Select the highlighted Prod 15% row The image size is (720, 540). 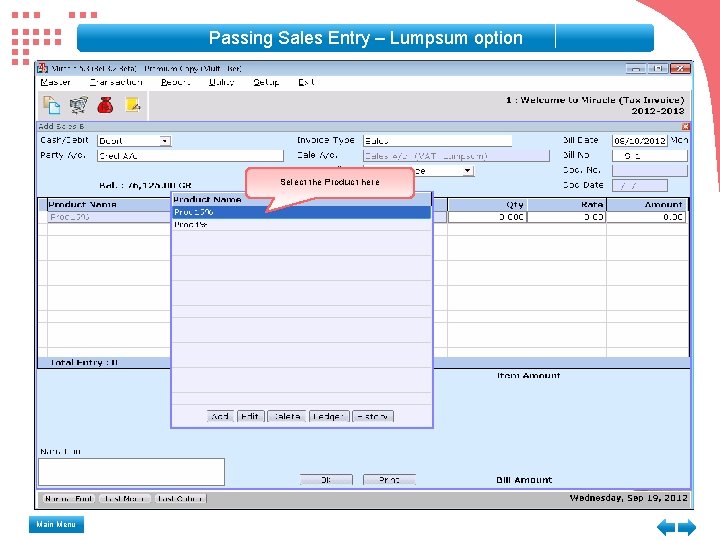pyautogui.click(x=301, y=212)
